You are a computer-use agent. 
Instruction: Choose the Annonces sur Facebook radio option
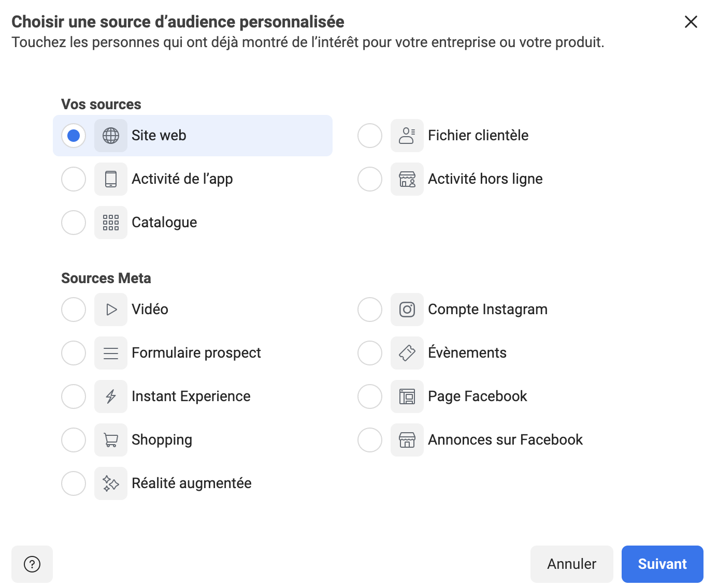[370, 440]
